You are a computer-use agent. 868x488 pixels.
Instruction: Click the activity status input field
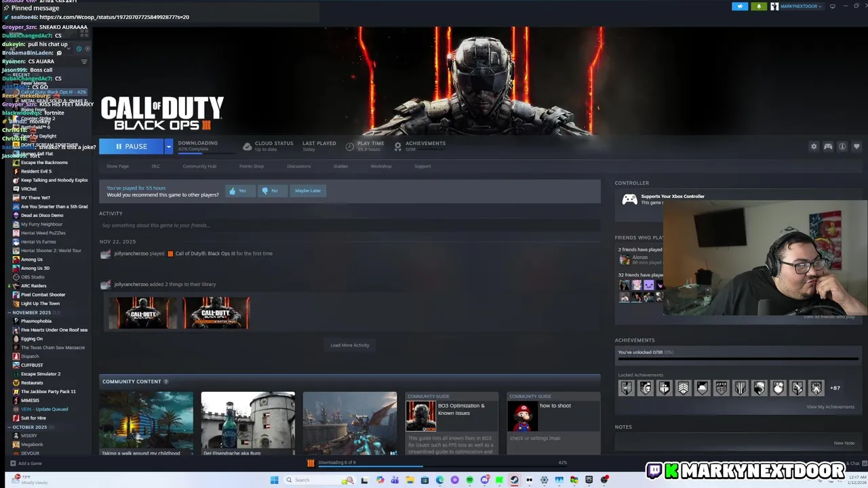(350, 225)
